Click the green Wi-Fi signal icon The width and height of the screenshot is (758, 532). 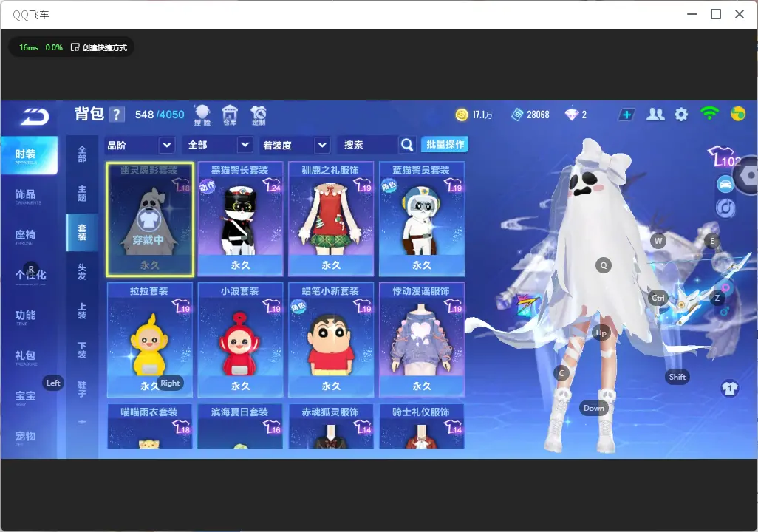[709, 114]
